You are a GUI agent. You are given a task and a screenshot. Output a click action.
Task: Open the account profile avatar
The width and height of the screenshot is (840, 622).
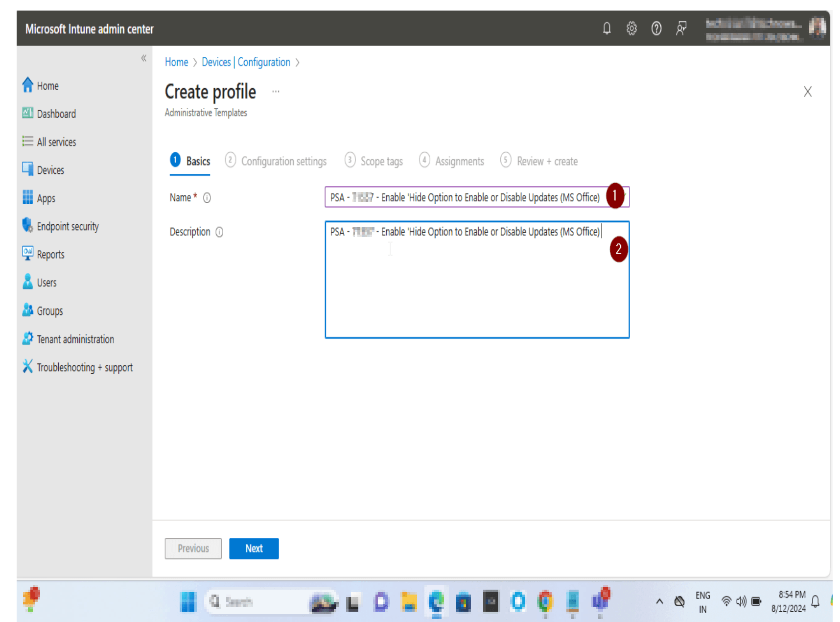(817, 27)
